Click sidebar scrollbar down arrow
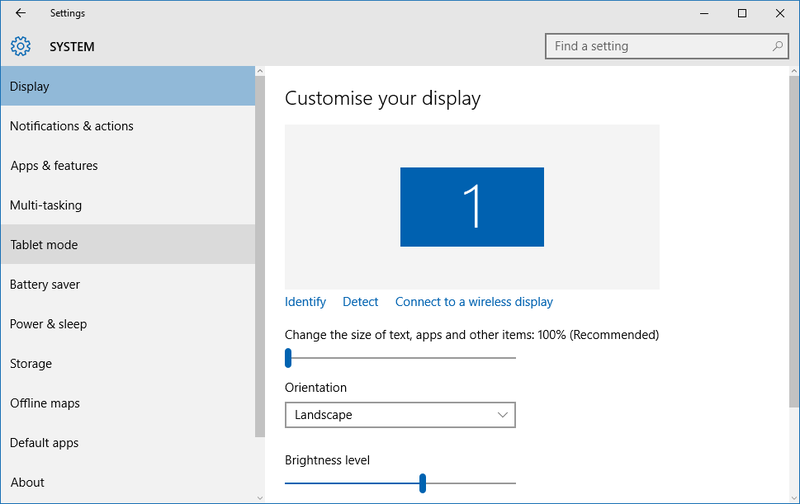 click(260, 497)
